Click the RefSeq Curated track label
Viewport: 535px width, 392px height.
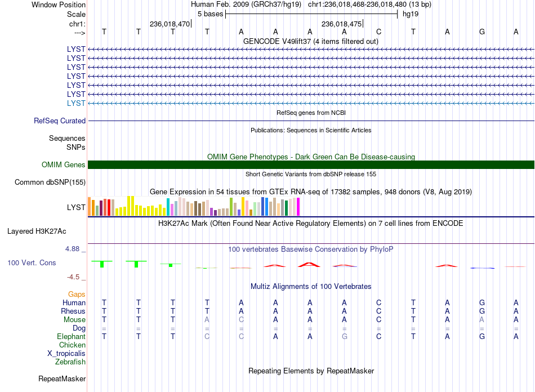(60, 121)
